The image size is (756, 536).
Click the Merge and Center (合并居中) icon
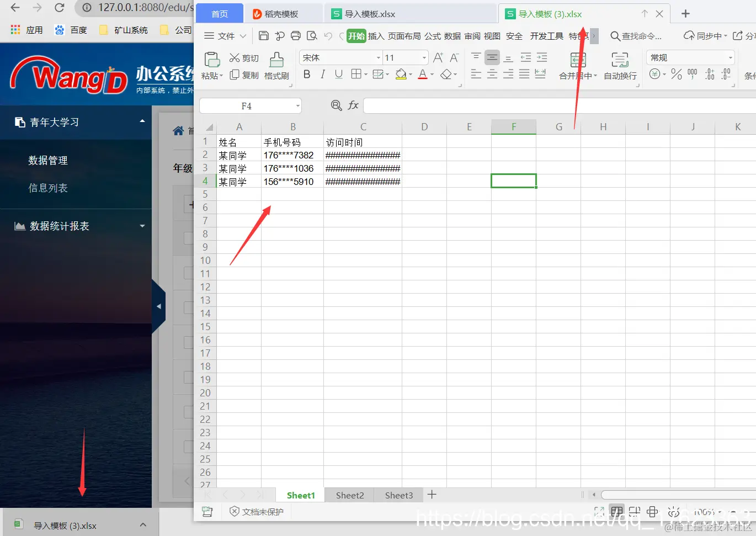[x=578, y=60]
